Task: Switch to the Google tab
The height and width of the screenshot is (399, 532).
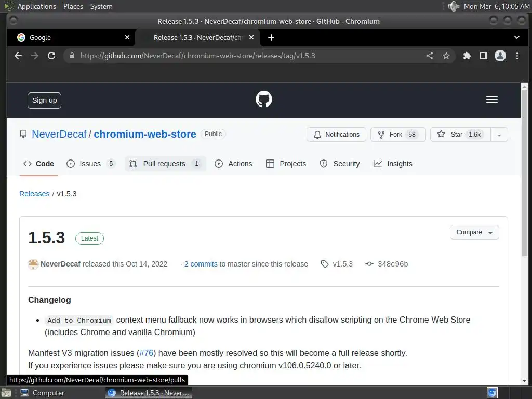Action: click(x=71, y=37)
